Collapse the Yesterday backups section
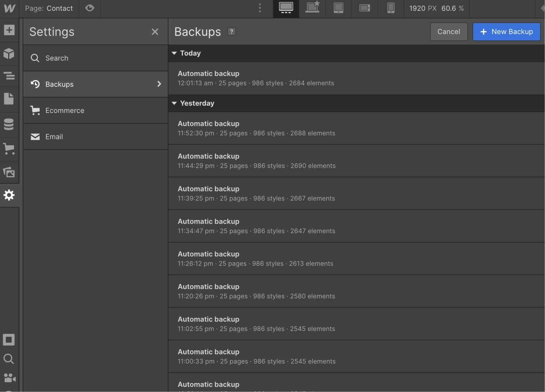 click(174, 103)
